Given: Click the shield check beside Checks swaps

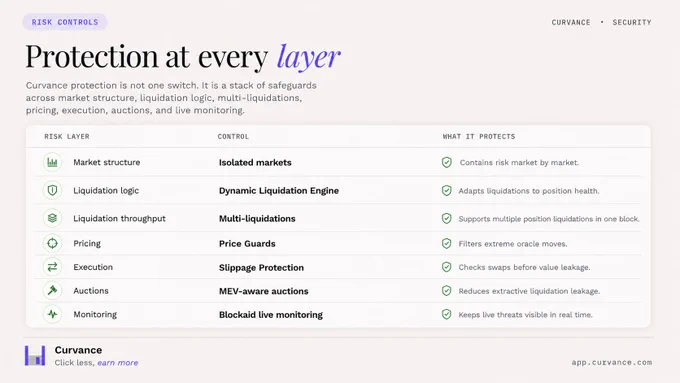Looking at the screenshot, I should tap(447, 267).
